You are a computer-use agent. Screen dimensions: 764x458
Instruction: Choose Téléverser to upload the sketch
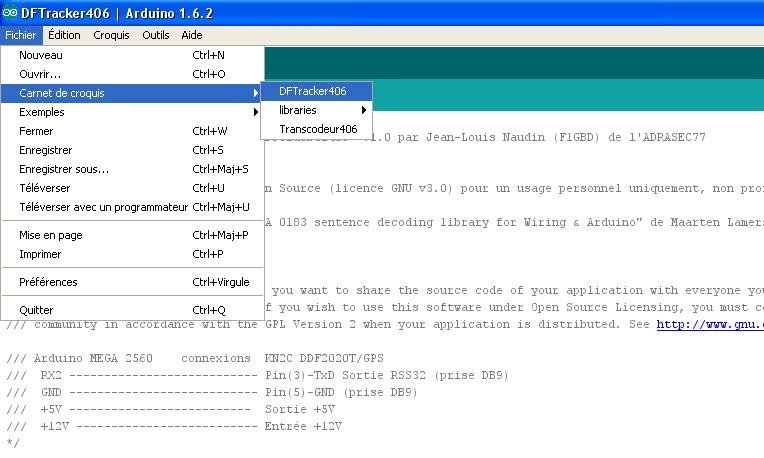[133, 188]
